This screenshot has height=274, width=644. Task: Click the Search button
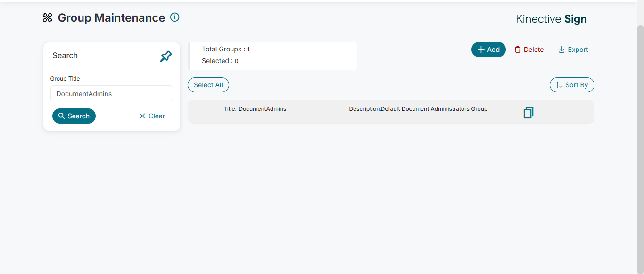[74, 116]
